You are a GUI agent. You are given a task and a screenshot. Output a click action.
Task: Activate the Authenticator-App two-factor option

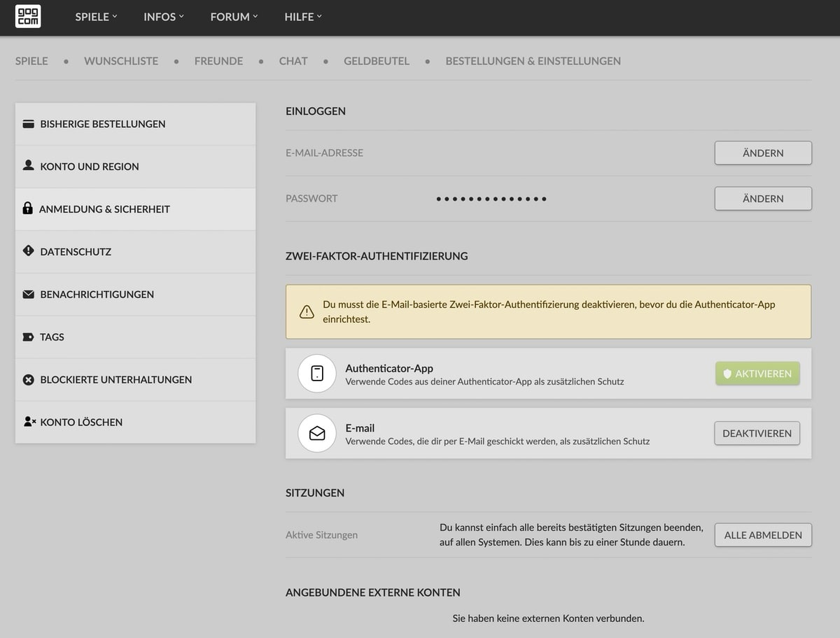pyautogui.click(x=757, y=374)
